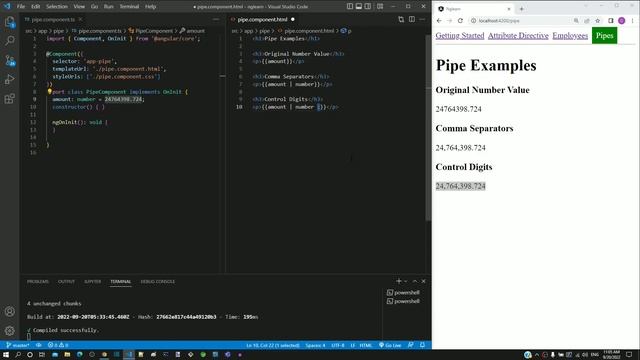The image size is (640, 360).
Task: Open the Chrome profile avatar
Action: tap(622, 20)
